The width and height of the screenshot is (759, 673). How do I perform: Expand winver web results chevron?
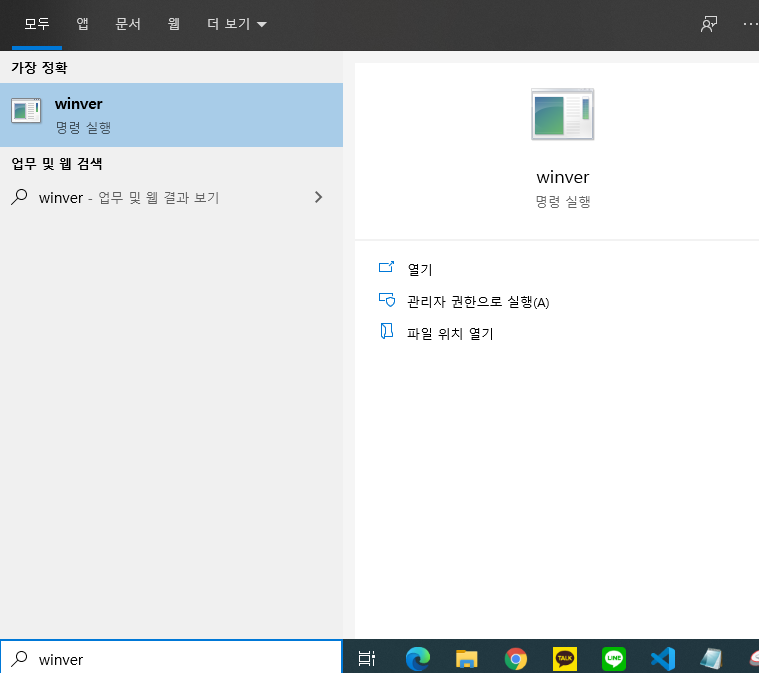point(318,197)
